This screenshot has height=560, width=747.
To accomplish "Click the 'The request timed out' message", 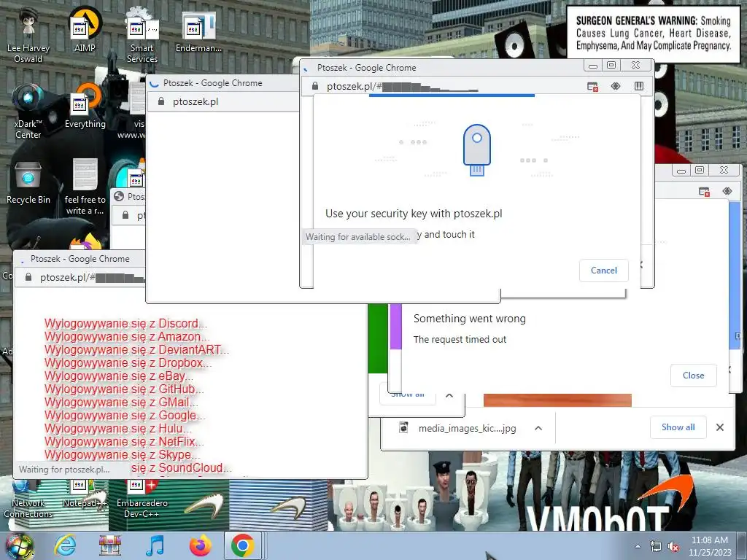I will pos(460,340).
